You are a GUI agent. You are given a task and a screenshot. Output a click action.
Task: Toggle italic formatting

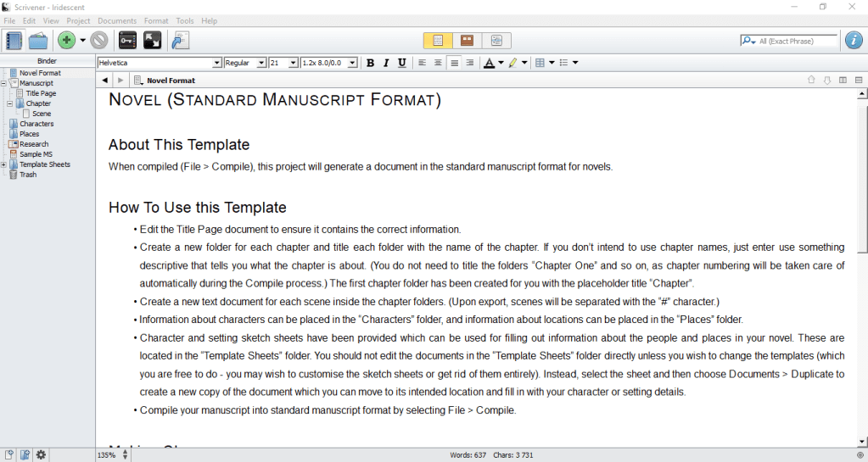(386, 63)
